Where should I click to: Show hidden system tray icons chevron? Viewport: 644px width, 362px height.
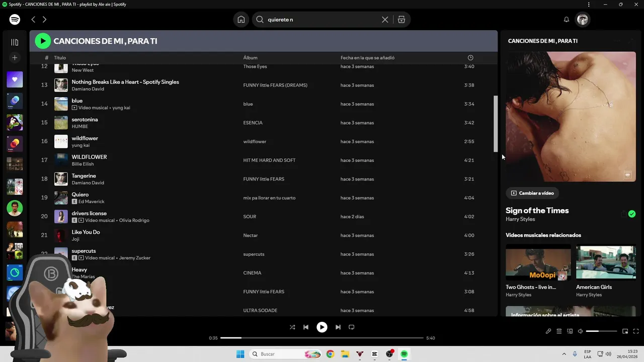coord(564,354)
